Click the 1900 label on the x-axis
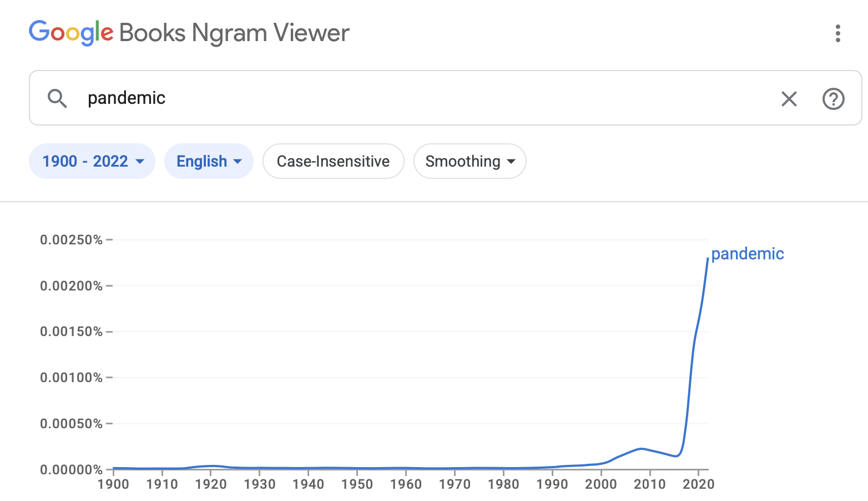Image resolution: width=868 pixels, height=501 pixels. [113, 484]
